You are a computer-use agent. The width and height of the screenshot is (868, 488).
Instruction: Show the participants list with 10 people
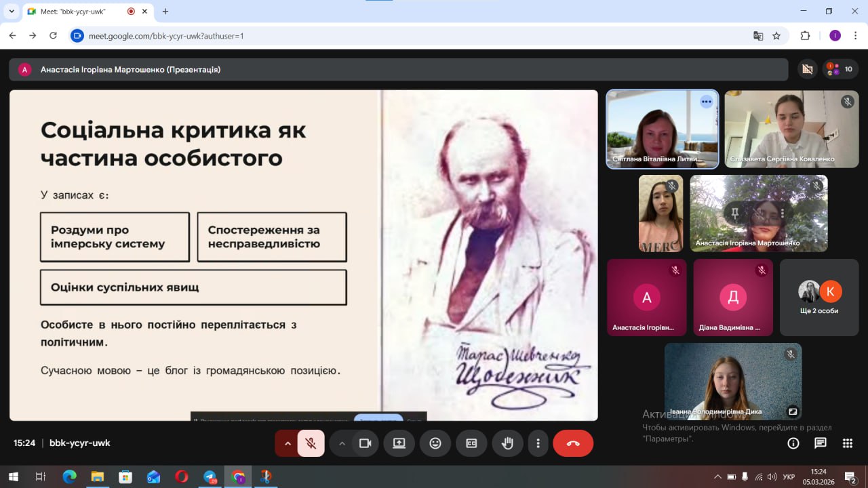[841, 69]
